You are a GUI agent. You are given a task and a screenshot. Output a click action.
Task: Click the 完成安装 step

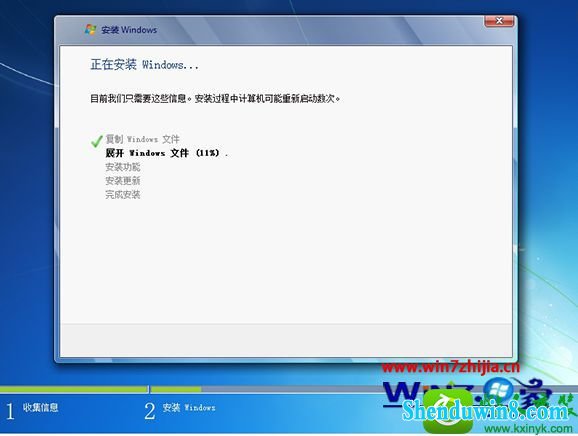click(123, 195)
